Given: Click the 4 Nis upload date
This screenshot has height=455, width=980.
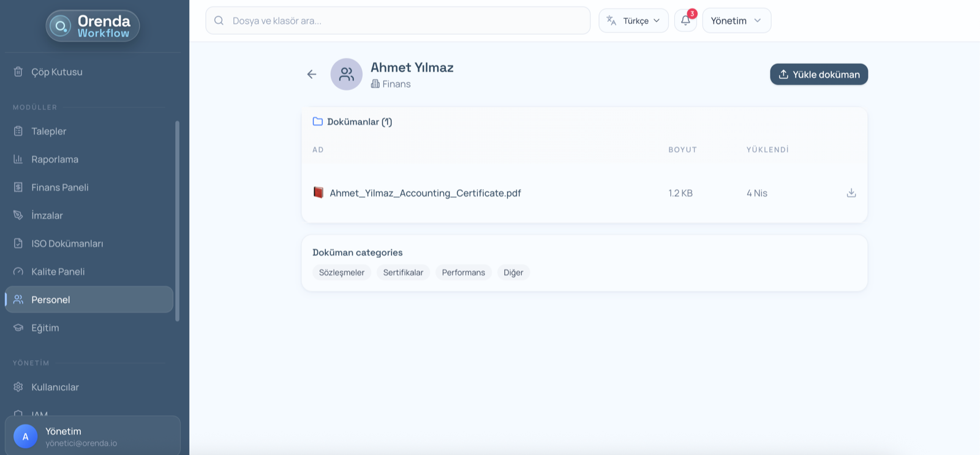Looking at the screenshot, I should coord(757,193).
